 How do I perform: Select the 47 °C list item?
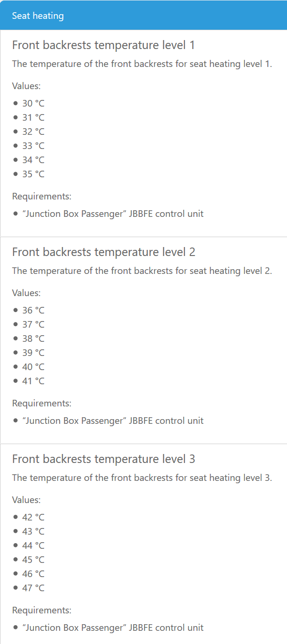coord(33,588)
